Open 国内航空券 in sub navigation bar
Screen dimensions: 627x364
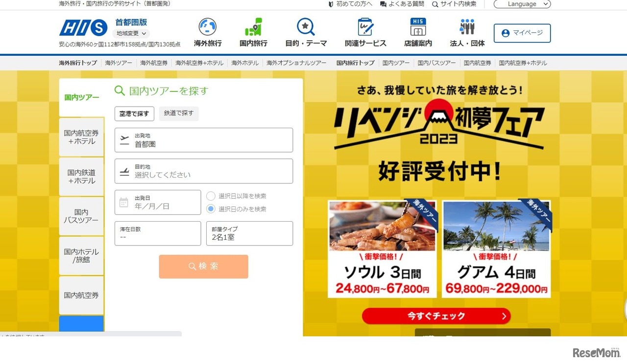[x=477, y=63]
